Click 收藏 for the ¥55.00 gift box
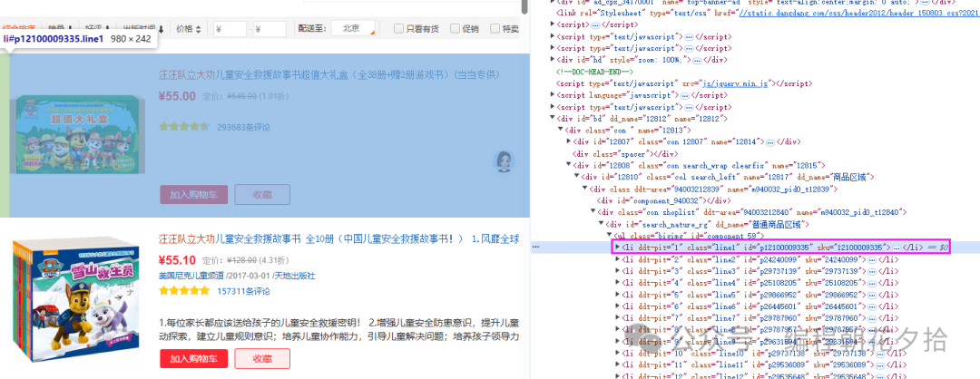The height and width of the screenshot is (379, 980). click(262, 194)
